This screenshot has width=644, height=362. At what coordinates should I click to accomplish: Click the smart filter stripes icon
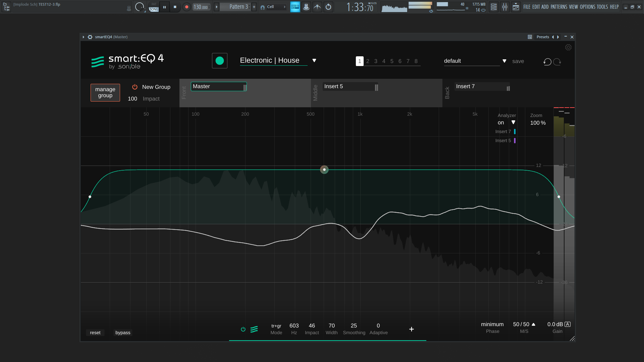pos(254,329)
